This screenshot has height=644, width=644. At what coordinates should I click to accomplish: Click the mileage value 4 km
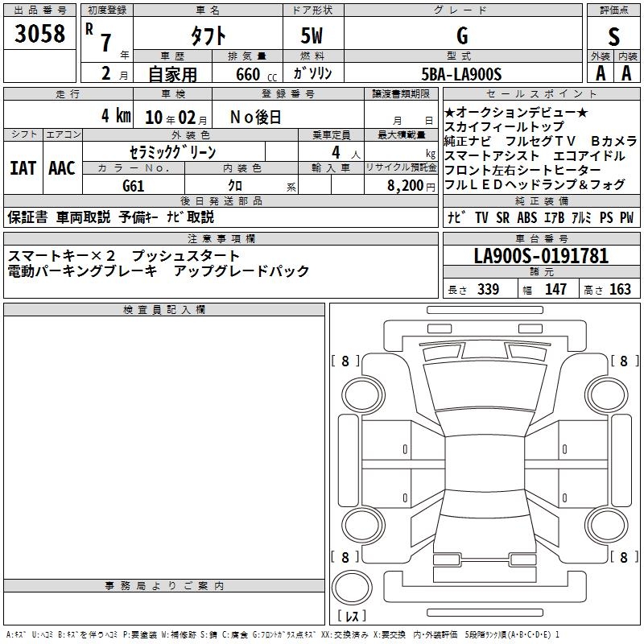116,116
